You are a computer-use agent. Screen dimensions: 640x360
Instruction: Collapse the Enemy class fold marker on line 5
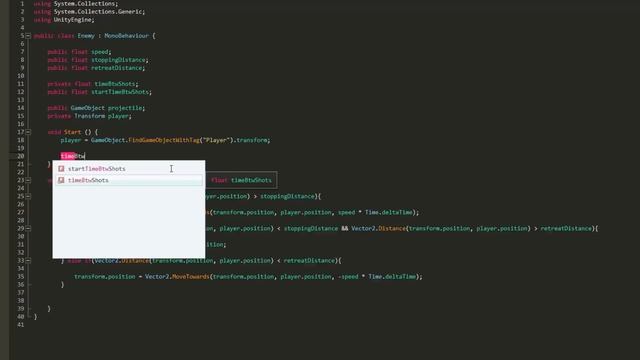28,36
